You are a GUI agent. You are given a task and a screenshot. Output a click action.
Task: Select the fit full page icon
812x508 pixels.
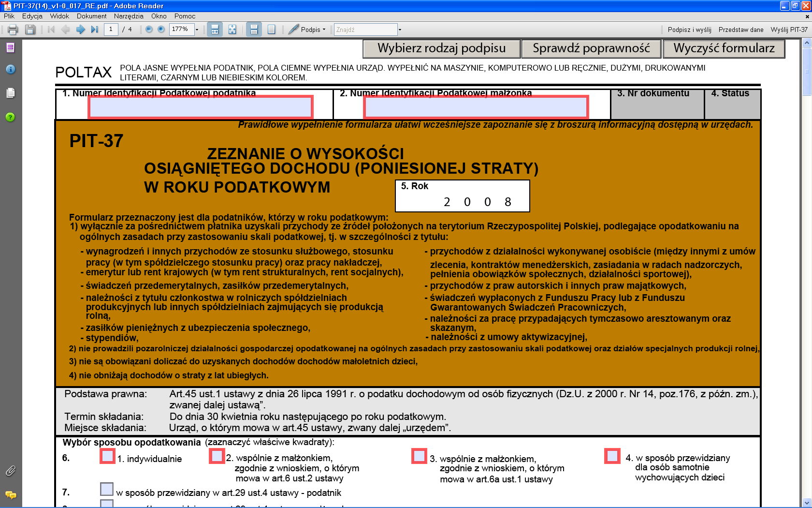pyautogui.click(x=232, y=30)
